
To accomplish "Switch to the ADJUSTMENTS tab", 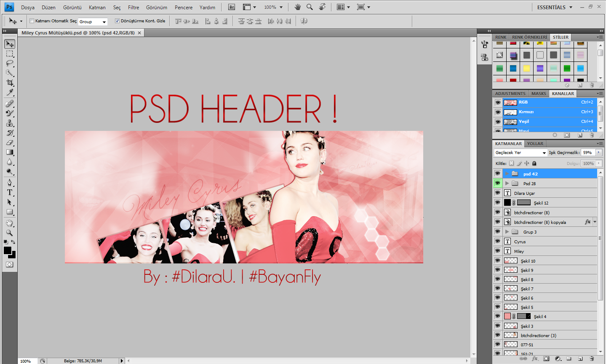I will tap(510, 93).
